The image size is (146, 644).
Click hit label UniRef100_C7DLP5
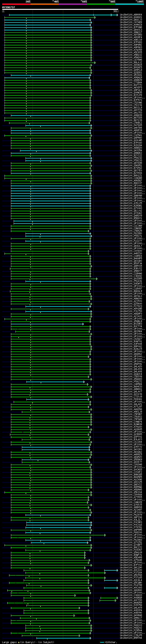pos(131,635)
